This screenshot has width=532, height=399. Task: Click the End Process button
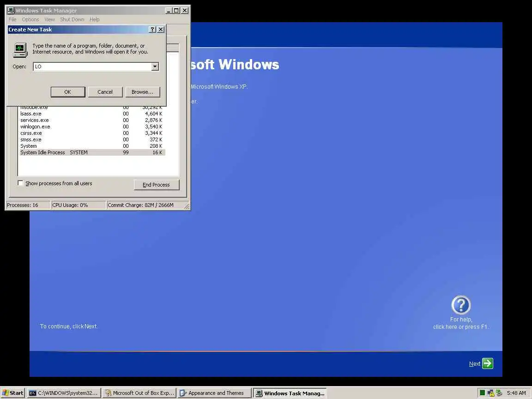[157, 185]
